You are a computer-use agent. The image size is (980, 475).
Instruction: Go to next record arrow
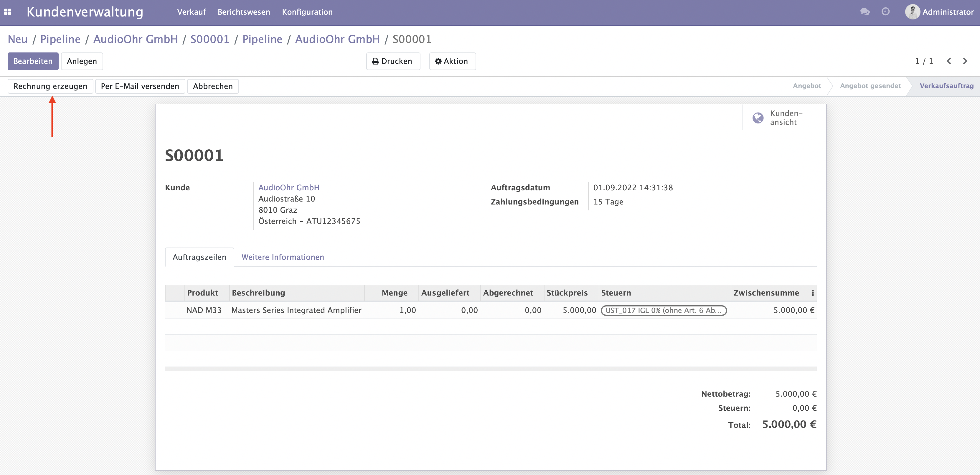[965, 61]
